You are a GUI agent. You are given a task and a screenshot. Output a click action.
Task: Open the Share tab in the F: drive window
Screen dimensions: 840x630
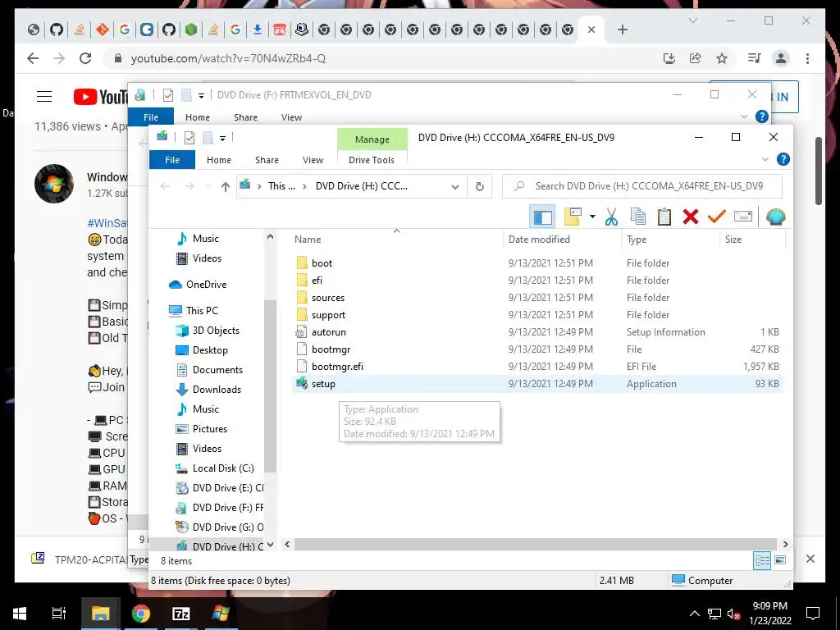(x=245, y=117)
